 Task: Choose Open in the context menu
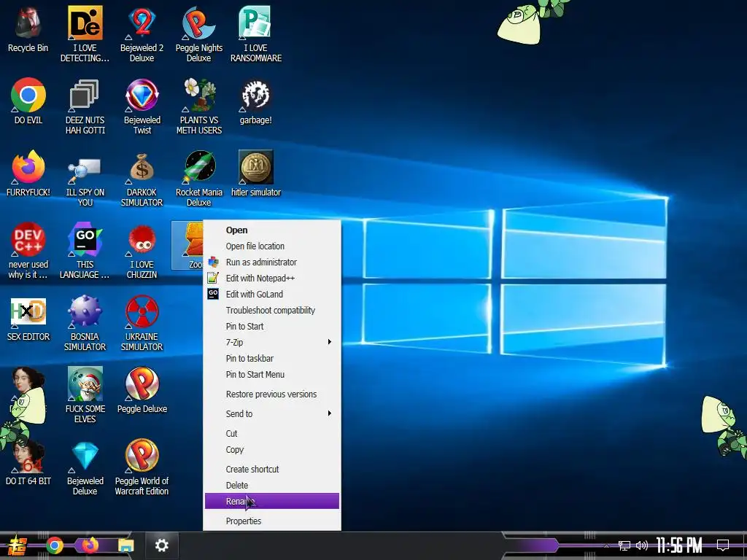click(272, 230)
